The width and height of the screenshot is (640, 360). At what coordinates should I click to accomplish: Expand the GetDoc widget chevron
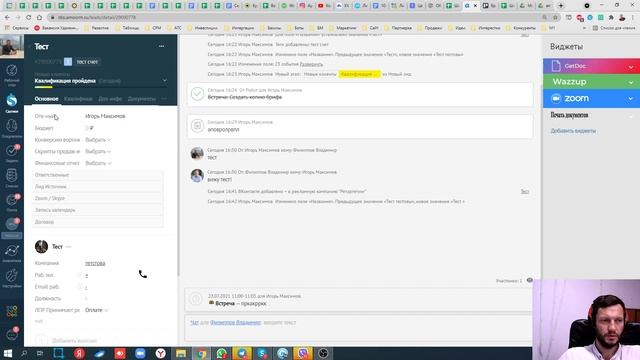pos(631,66)
